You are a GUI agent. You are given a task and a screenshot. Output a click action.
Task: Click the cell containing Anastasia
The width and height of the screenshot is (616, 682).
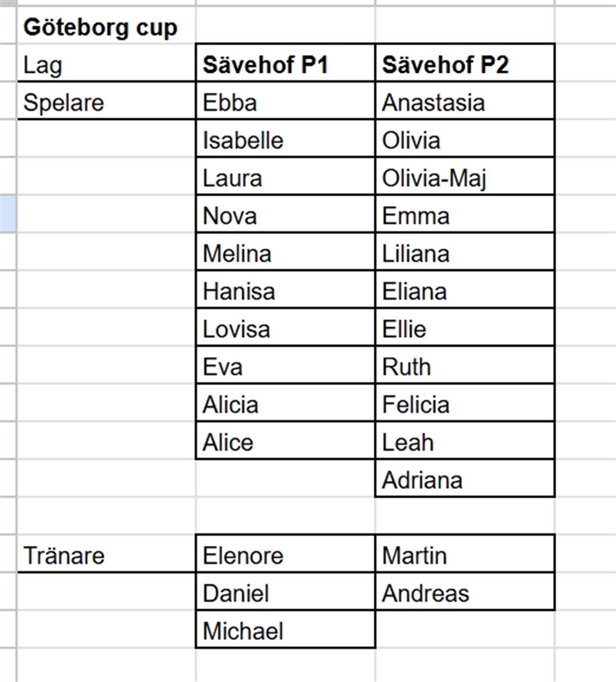tap(465, 101)
